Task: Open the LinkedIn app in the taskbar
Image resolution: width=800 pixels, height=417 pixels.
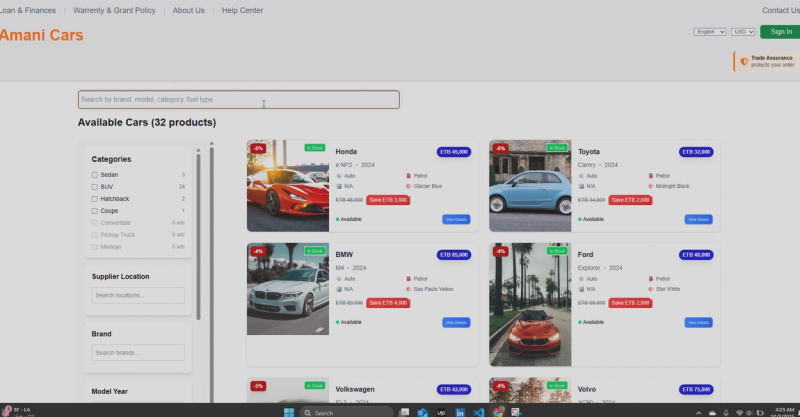Action: point(460,411)
